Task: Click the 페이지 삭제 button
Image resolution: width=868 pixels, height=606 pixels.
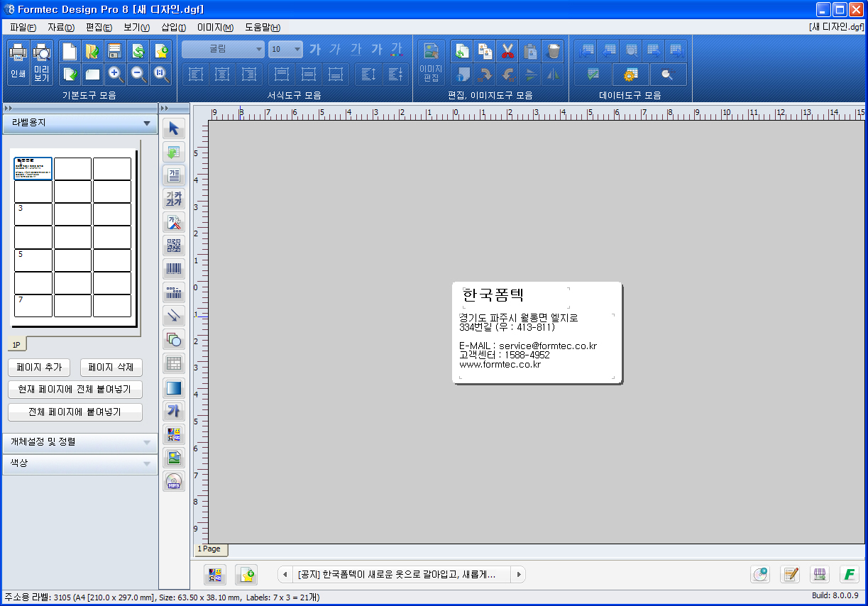Action: click(x=111, y=368)
